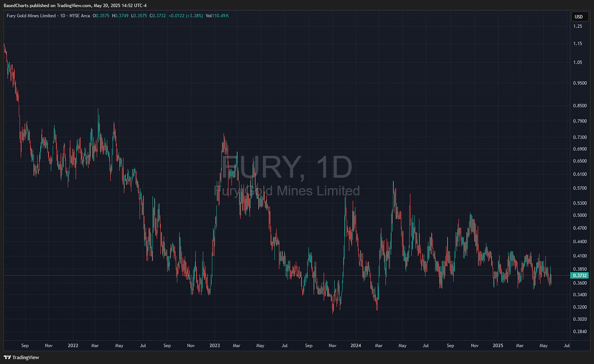Screen dimensions: 594x364
Task: Click the 0.7900 price axis label
Action: coord(580,121)
